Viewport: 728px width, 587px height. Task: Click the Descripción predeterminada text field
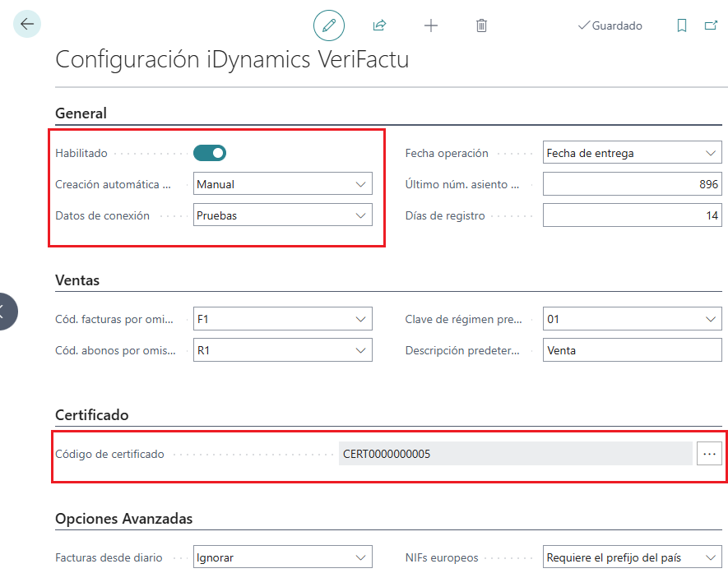[x=632, y=350]
